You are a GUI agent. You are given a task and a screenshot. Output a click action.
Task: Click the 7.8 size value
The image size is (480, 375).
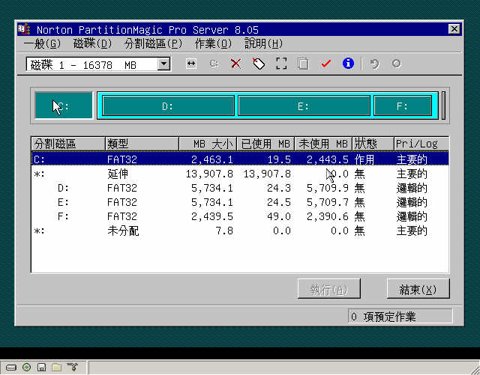[224, 231]
